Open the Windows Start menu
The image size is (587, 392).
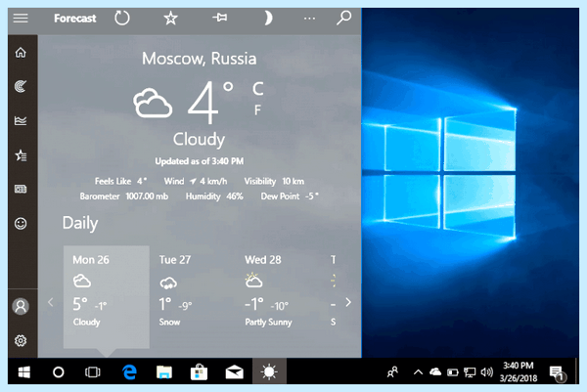point(23,372)
